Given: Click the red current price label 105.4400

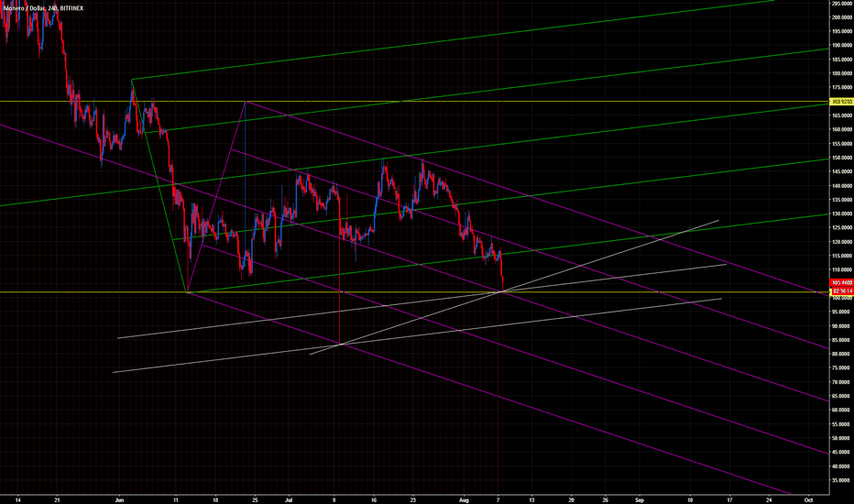Looking at the screenshot, I should [x=841, y=283].
